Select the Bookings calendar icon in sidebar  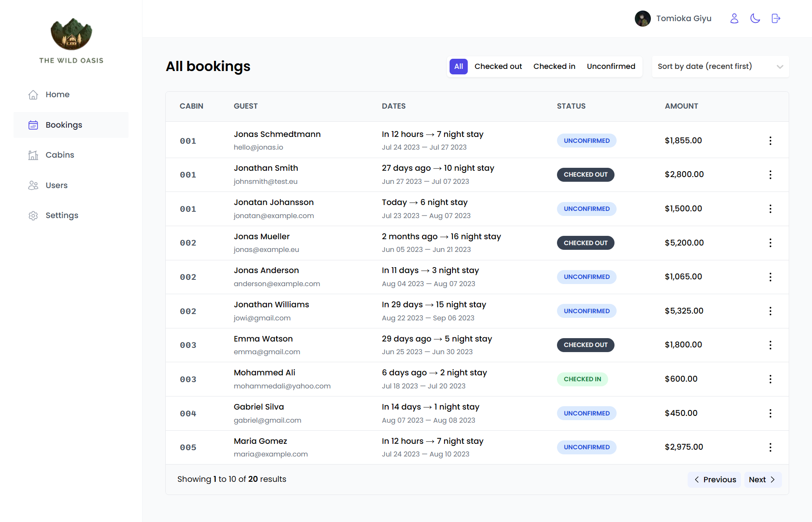[x=33, y=125]
